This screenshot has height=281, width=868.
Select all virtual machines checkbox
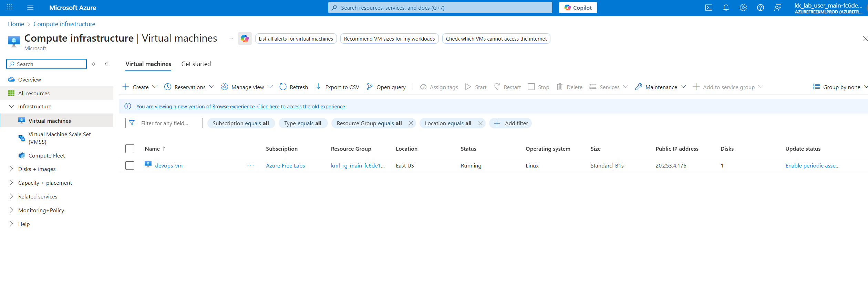coord(130,149)
